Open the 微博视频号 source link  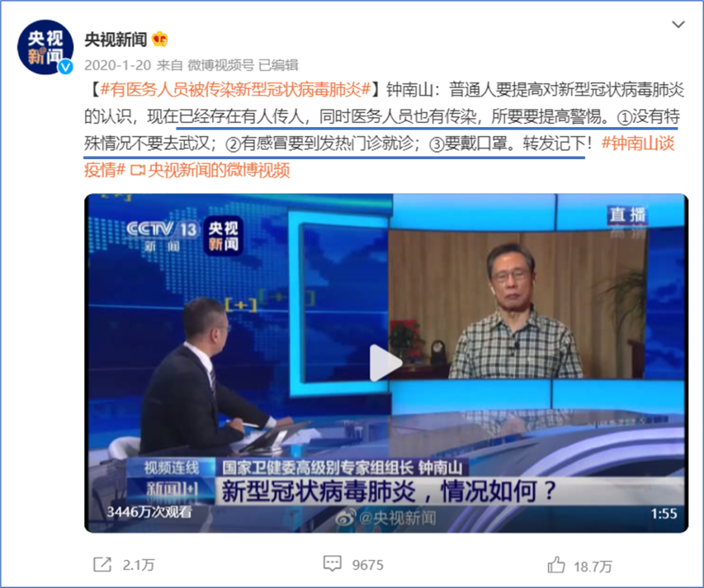tap(221, 66)
